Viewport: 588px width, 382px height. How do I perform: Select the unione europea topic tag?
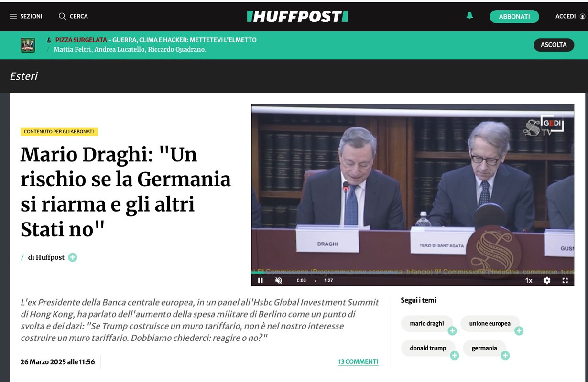pos(490,324)
